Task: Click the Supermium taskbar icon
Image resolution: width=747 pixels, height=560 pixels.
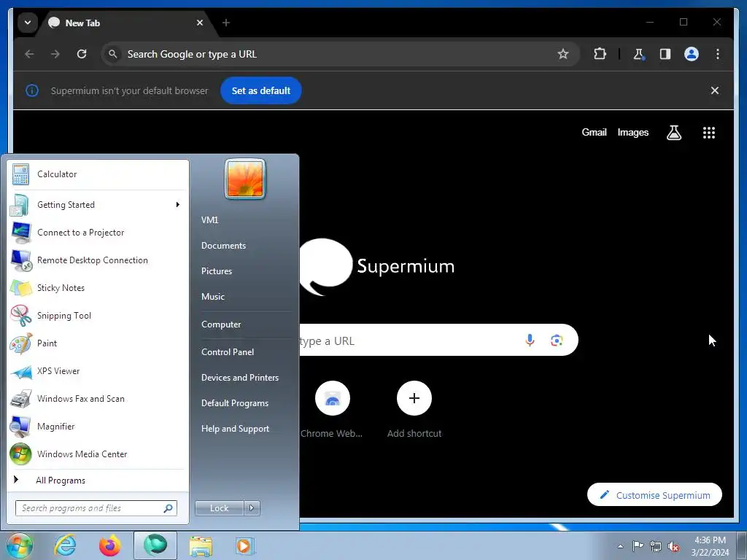Action: pos(155,545)
